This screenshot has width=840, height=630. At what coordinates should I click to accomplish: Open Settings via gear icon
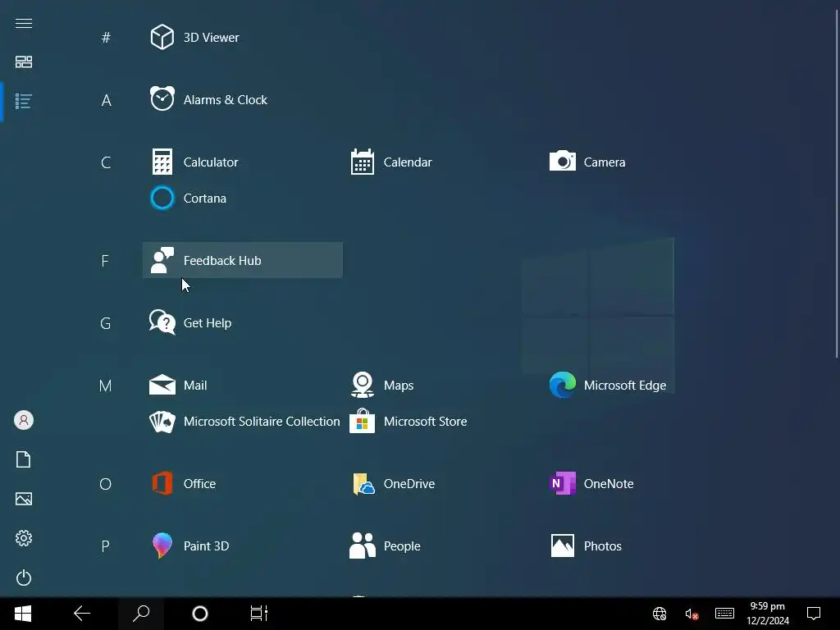pyautogui.click(x=24, y=538)
